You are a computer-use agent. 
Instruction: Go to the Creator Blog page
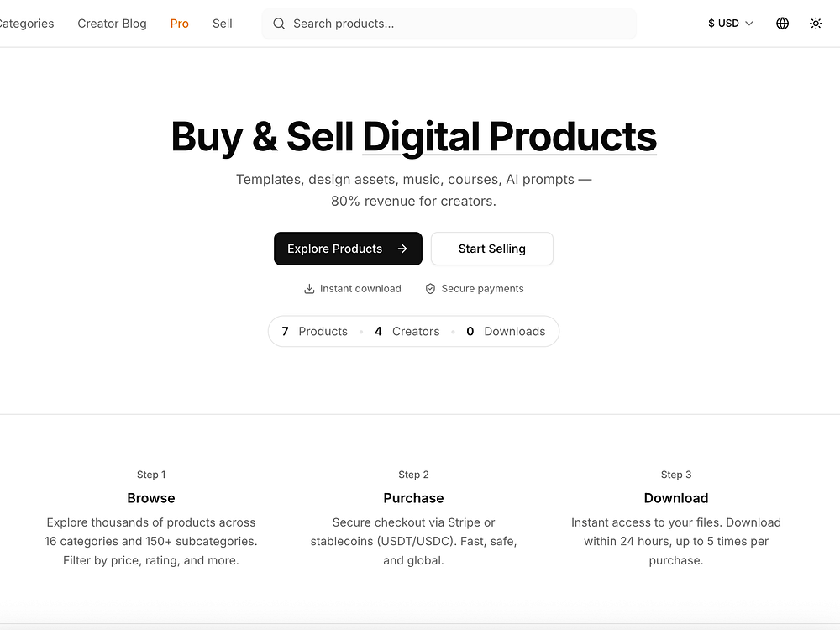(112, 24)
